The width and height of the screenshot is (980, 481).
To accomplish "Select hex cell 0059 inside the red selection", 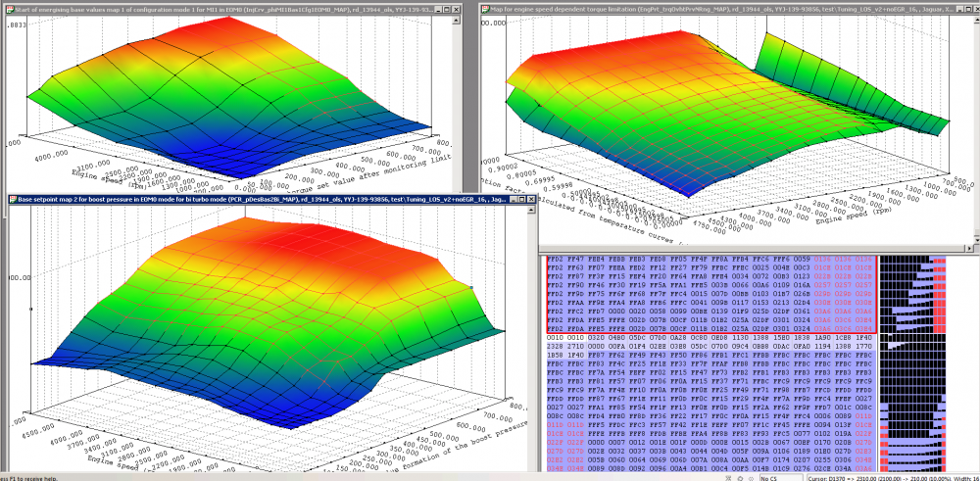I will 802,258.
